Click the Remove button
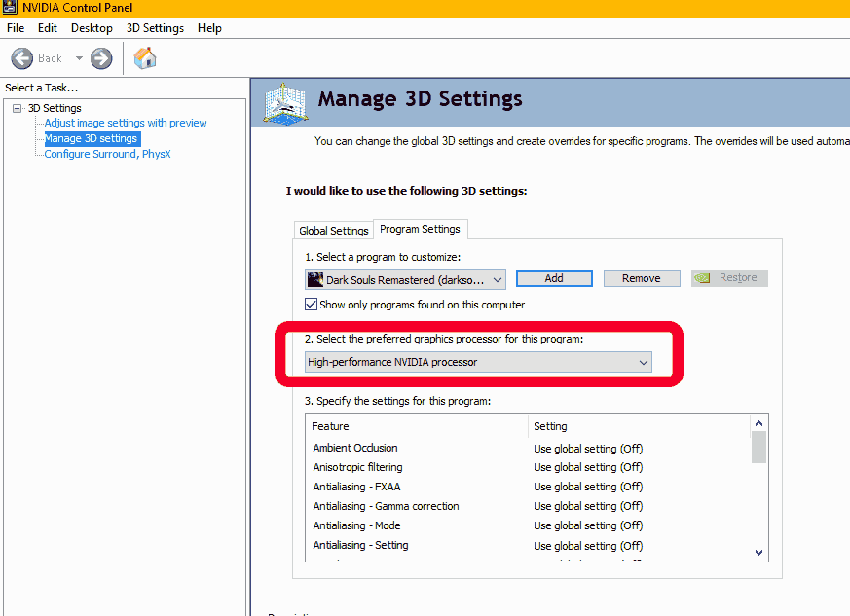 [642, 278]
